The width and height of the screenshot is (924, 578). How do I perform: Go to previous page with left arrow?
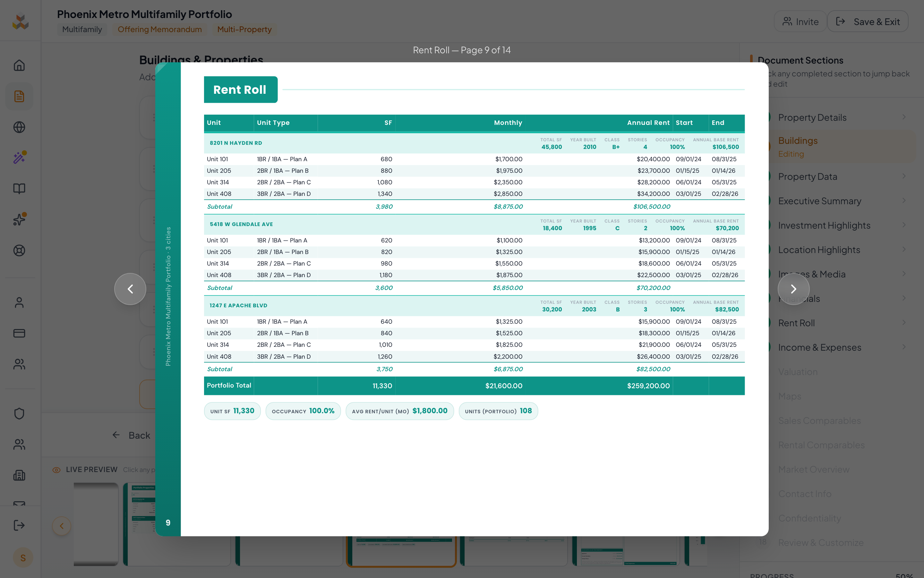pyautogui.click(x=130, y=289)
